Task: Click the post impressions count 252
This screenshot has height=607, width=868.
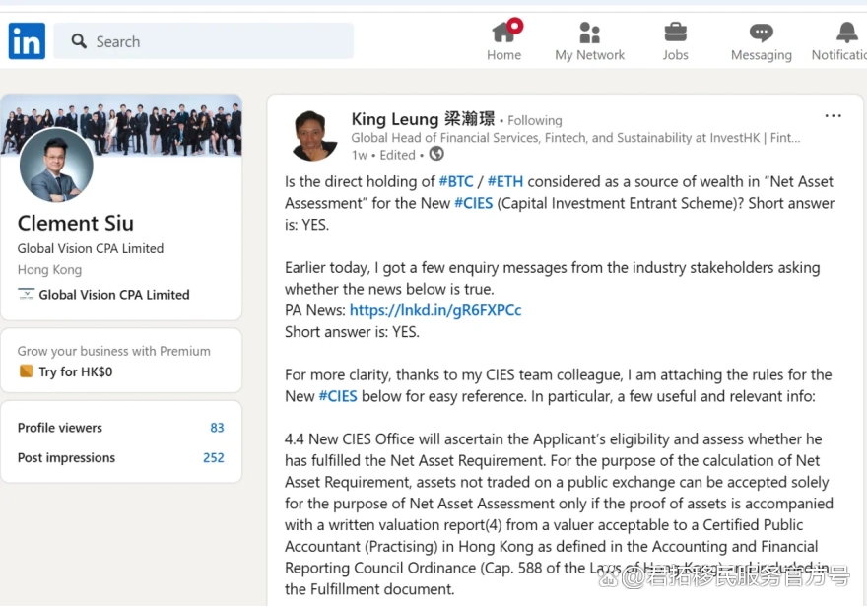Action: pyautogui.click(x=214, y=457)
